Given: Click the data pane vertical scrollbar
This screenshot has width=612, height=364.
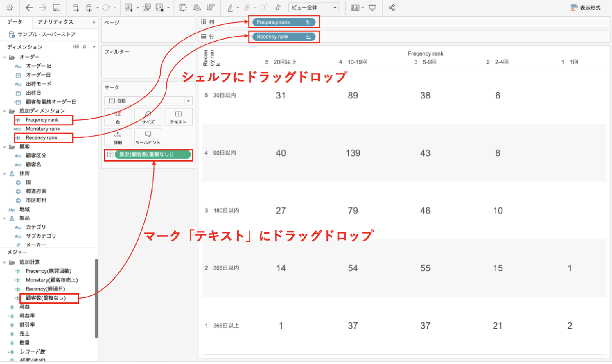Looking at the screenshot, I should (96, 298).
